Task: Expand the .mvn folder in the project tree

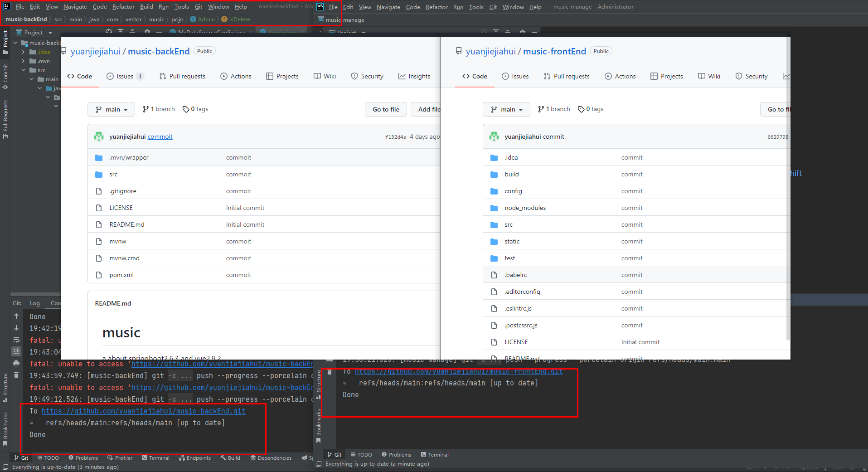Action: pyautogui.click(x=23, y=61)
